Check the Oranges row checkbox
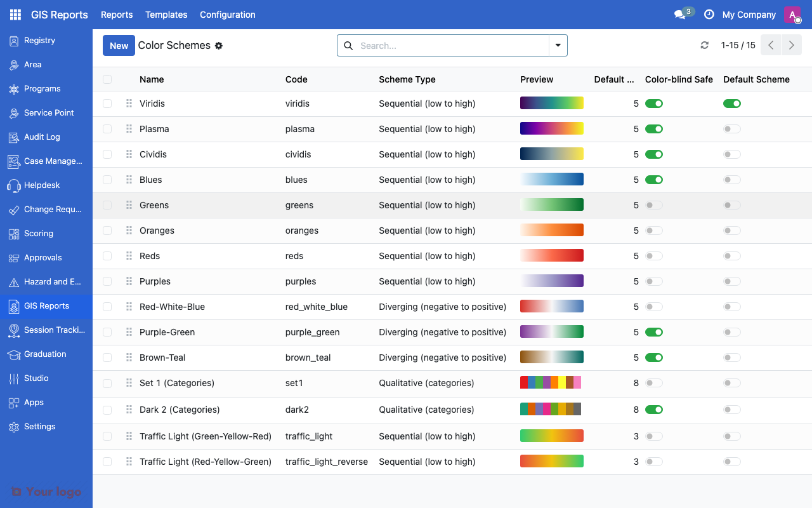This screenshot has height=508, width=812. [x=107, y=231]
